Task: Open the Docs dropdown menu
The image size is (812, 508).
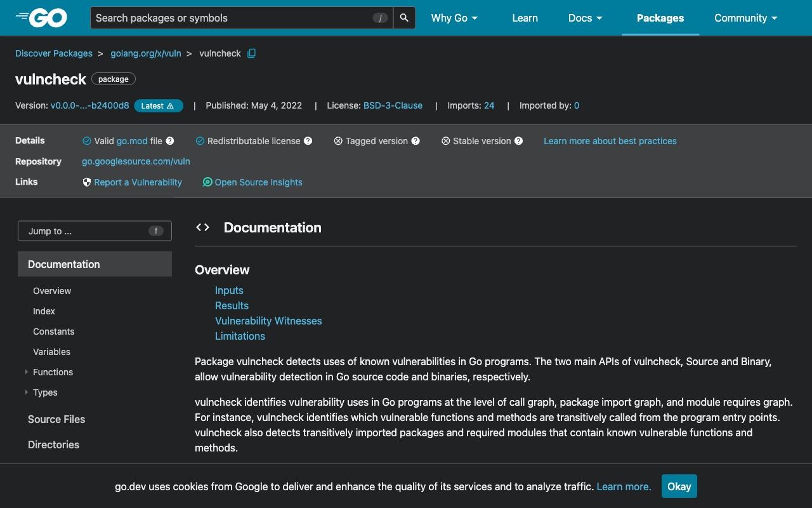Action: (585, 18)
